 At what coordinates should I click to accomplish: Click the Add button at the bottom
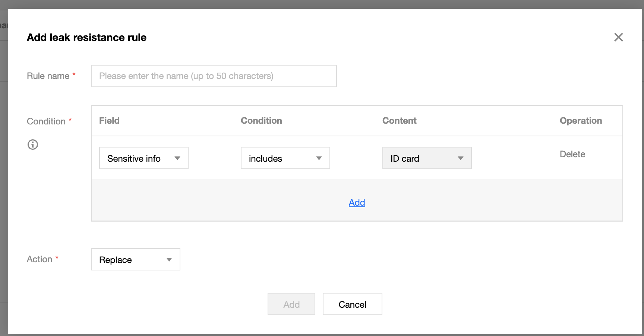tap(291, 304)
